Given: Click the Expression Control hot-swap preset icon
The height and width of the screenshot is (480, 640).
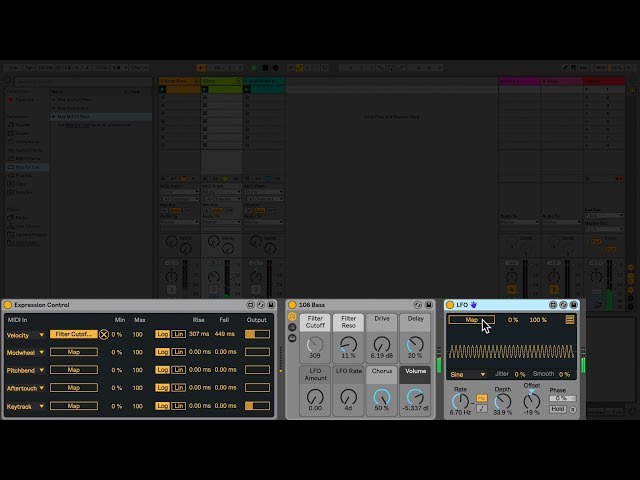Looking at the screenshot, I should 261,305.
